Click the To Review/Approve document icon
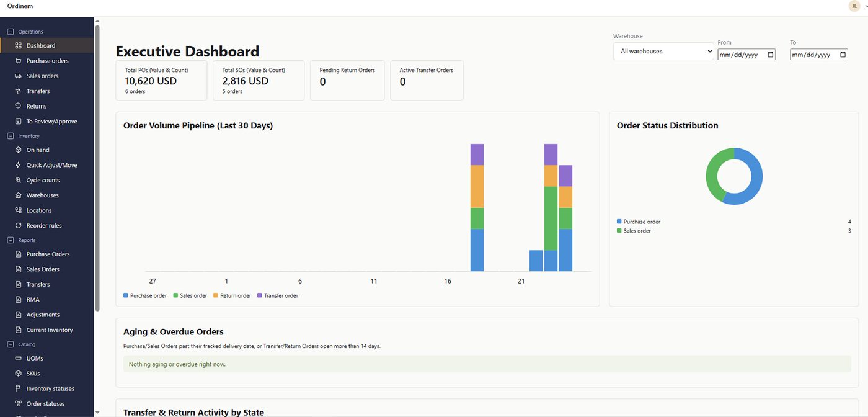 click(x=19, y=122)
